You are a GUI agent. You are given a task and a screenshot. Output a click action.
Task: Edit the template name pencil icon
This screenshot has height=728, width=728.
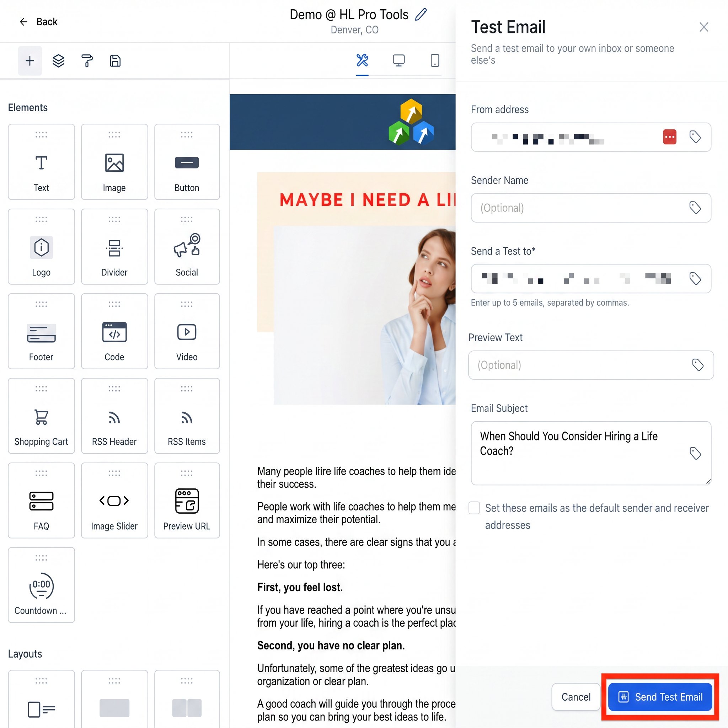coord(421,15)
